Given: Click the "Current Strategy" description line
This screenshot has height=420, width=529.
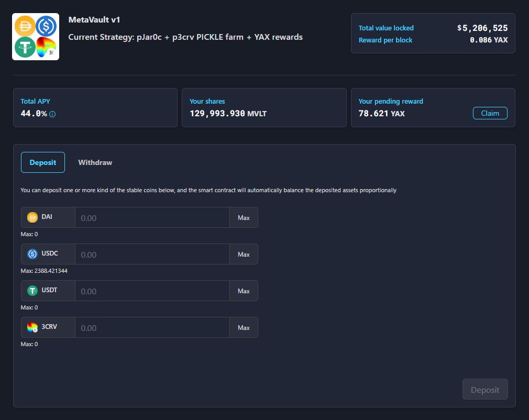Looking at the screenshot, I should click(x=185, y=37).
